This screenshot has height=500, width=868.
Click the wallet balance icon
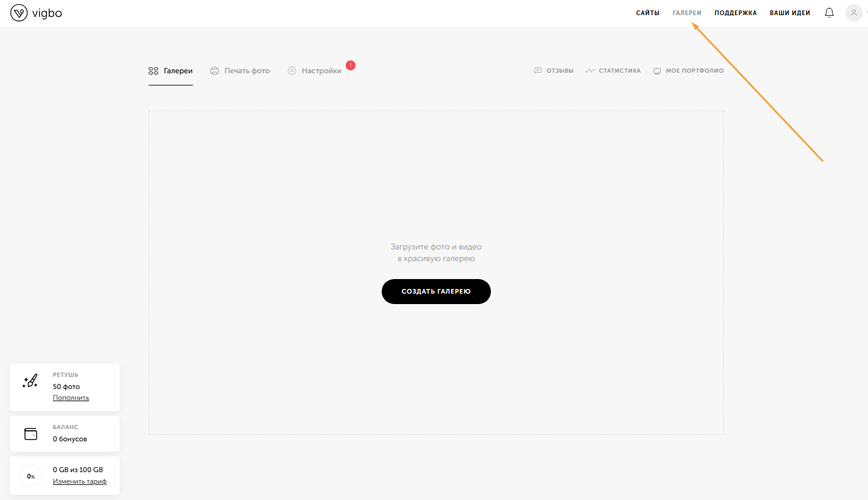[x=31, y=434]
